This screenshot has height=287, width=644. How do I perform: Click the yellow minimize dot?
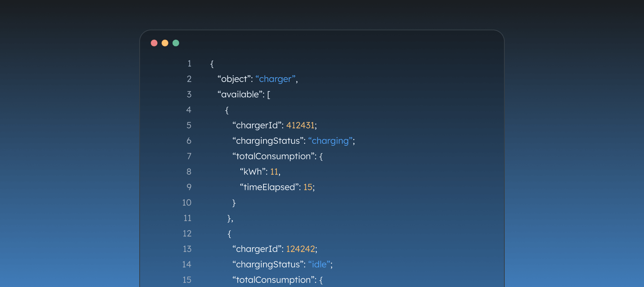tap(165, 43)
